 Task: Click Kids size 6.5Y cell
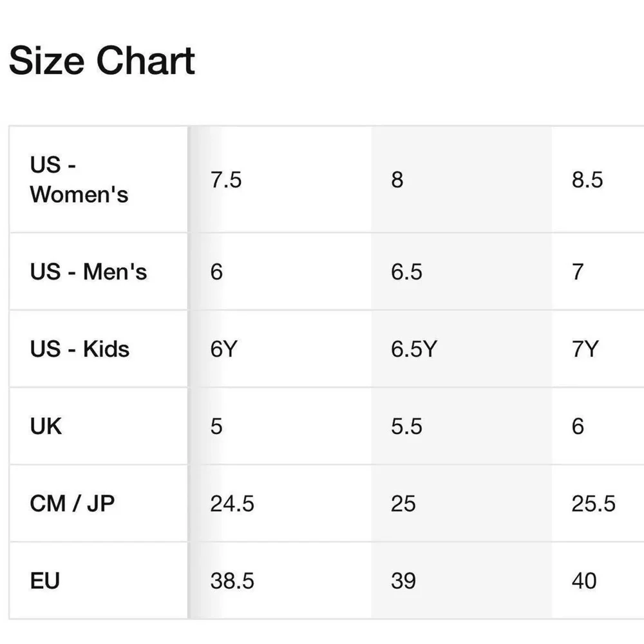coord(413,349)
